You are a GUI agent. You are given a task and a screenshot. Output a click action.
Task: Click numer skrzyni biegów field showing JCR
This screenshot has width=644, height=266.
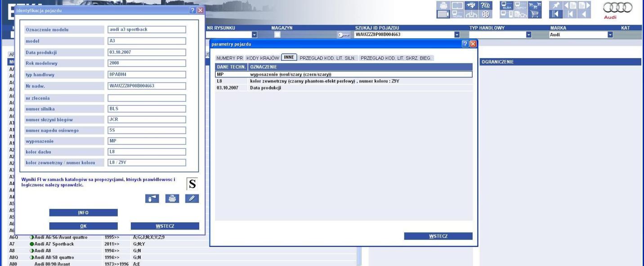147,120
